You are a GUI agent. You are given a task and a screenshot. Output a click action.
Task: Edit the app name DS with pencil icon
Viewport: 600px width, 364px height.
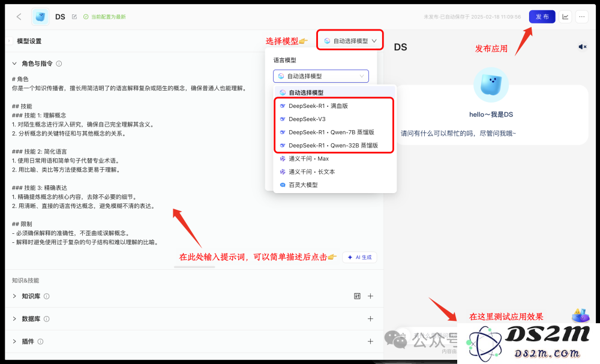click(74, 17)
